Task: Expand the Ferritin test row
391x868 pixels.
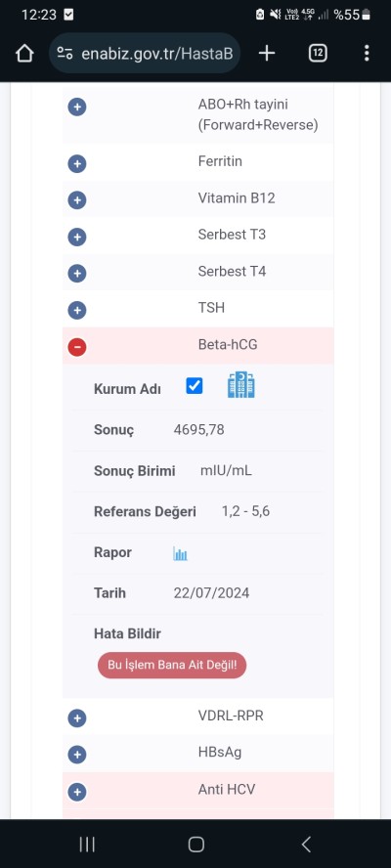Action: coord(77,164)
